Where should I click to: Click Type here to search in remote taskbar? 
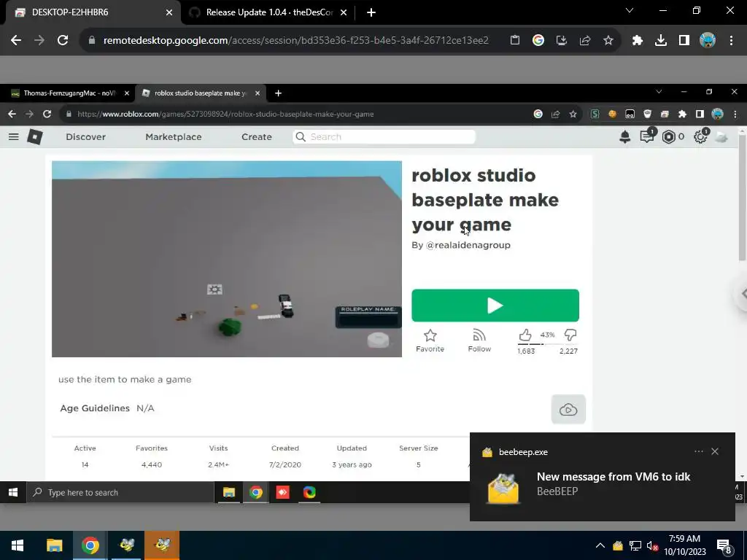[x=120, y=492]
